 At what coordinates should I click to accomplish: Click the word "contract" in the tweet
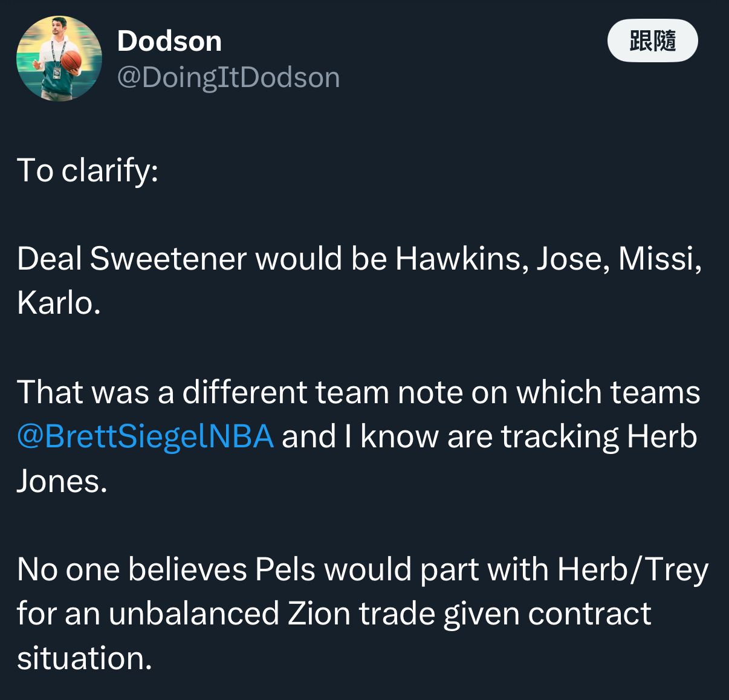[x=589, y=614]
